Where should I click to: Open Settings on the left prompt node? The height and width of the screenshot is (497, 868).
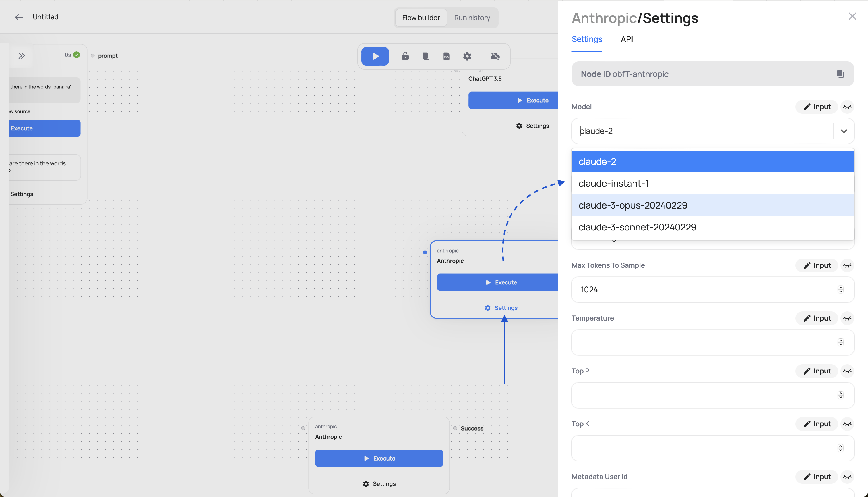pyautogui.click(x=22, y=194)
